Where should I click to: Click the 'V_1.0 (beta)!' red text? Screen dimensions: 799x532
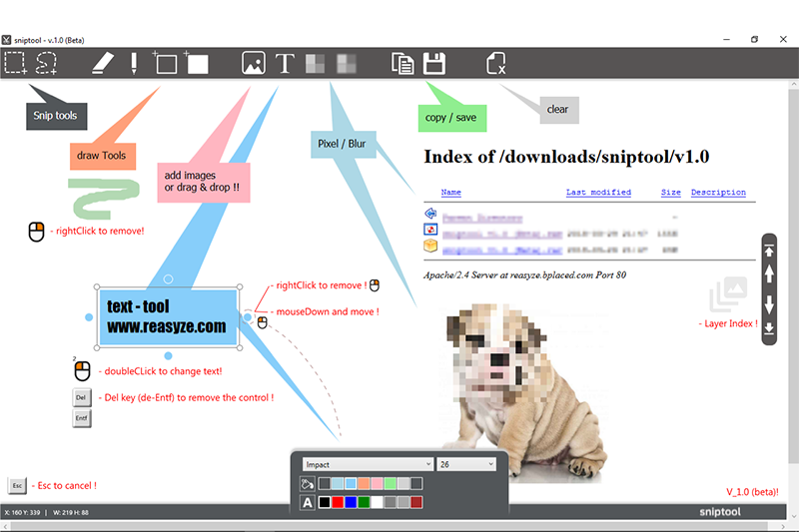coord(752,492)
